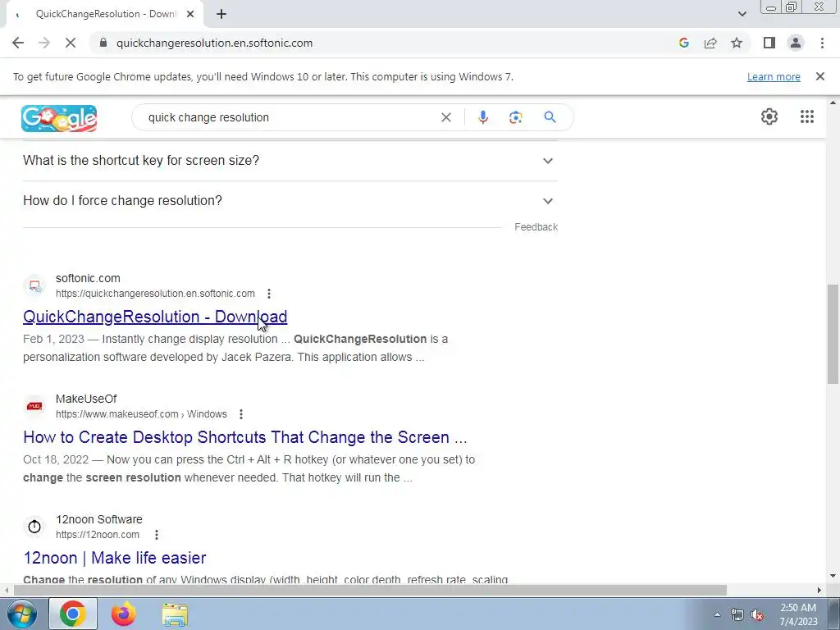
Task: Click Chrome in the taskbar
Action: (73, 614)
